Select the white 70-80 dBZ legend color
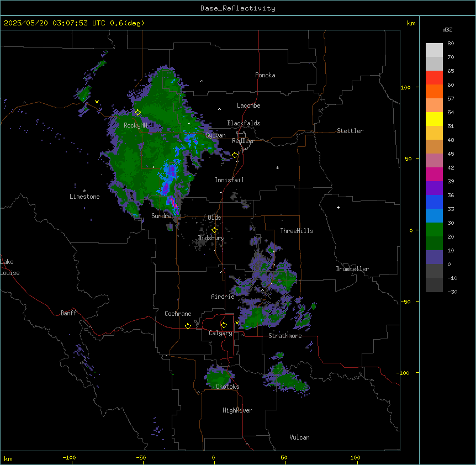The width and height of the screenshot is (476, 465). click(434, 50)
